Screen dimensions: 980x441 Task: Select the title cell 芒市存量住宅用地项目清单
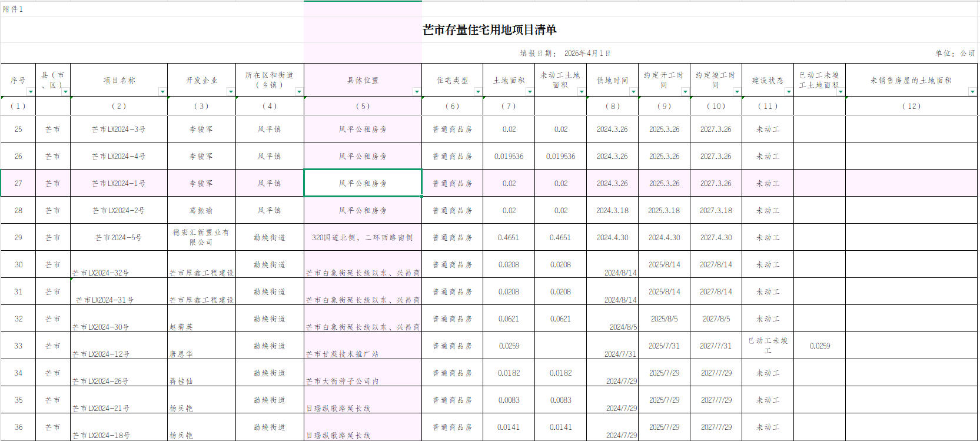pos(489,30)
